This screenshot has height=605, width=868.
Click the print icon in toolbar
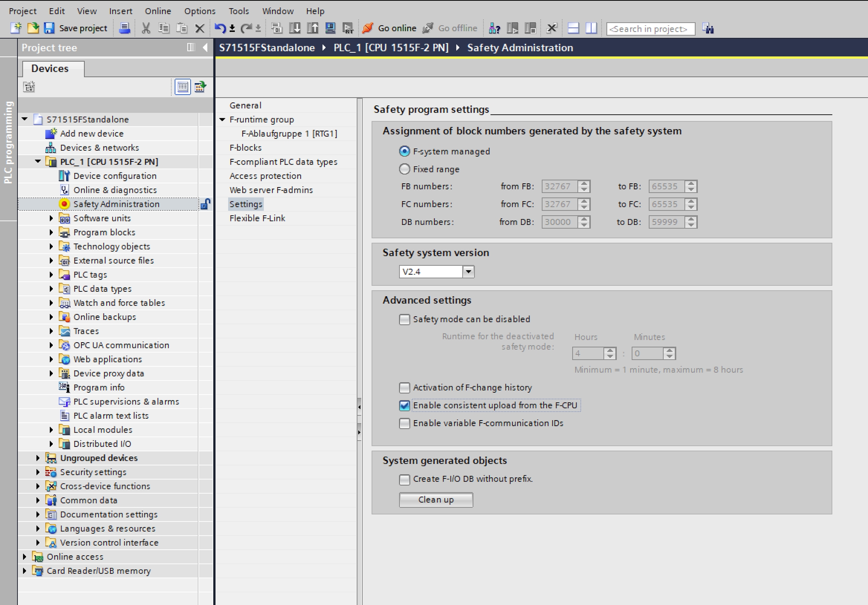tap(124, 28)
